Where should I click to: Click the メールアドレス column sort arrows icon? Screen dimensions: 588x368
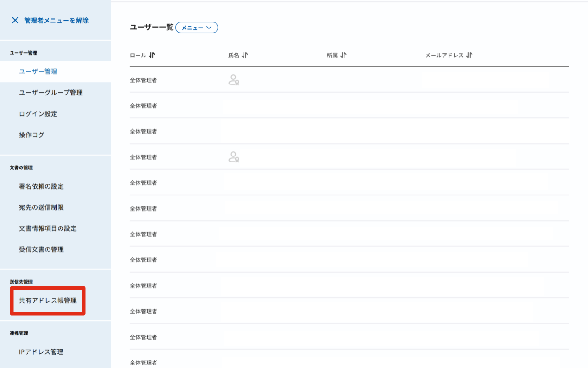469,56
